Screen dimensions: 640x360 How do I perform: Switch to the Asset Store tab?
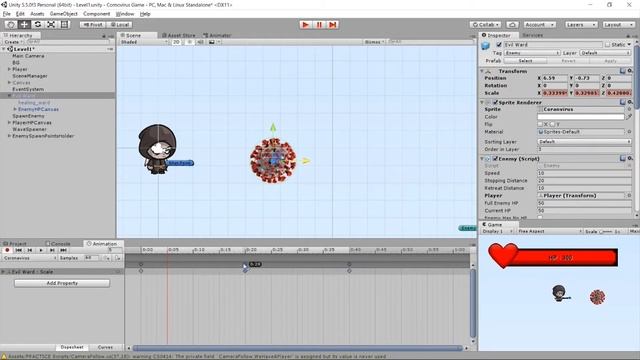coord(179,36)
